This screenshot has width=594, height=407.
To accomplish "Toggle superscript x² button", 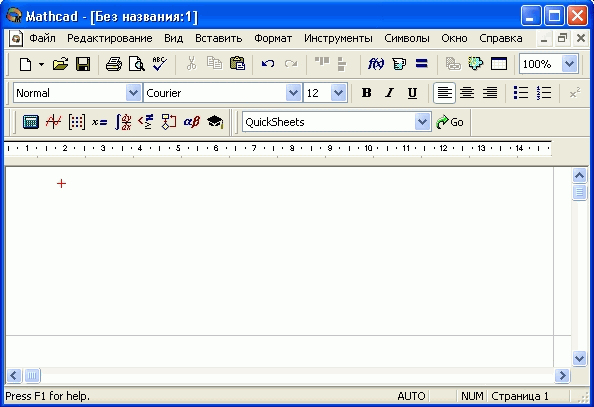I will click(x=575, y=93).
